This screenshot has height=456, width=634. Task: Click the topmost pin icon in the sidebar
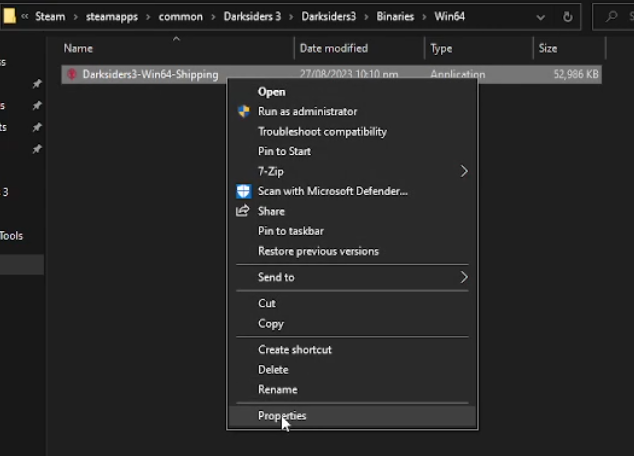pyautogui.click(x=37, y=84)
